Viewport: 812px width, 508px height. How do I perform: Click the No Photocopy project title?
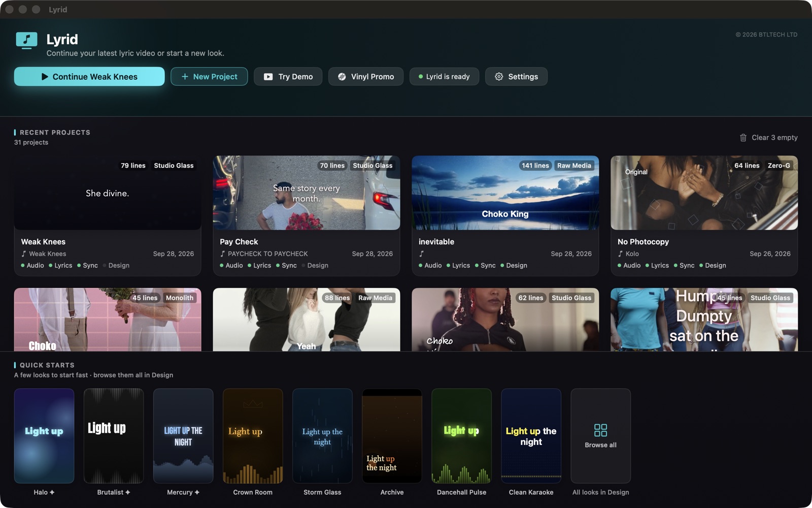coord(643,242)
